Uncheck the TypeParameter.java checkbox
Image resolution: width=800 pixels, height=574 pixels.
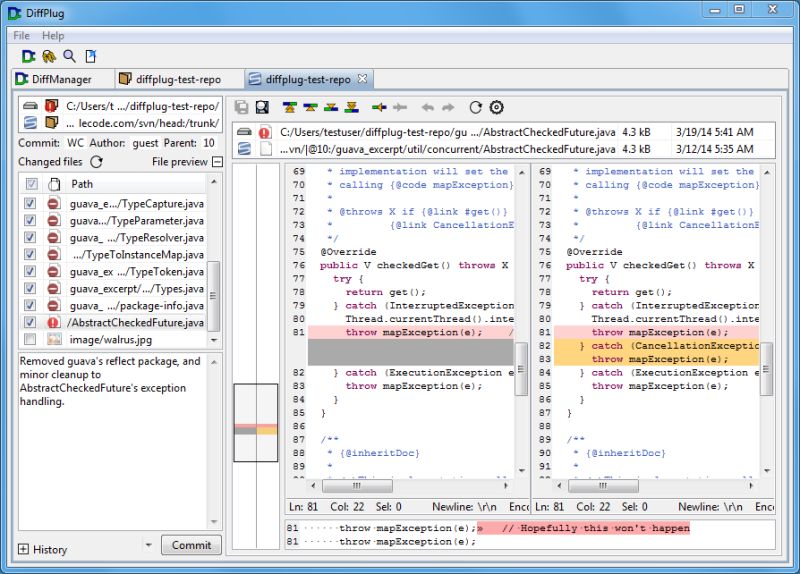[x=30, y=220]
